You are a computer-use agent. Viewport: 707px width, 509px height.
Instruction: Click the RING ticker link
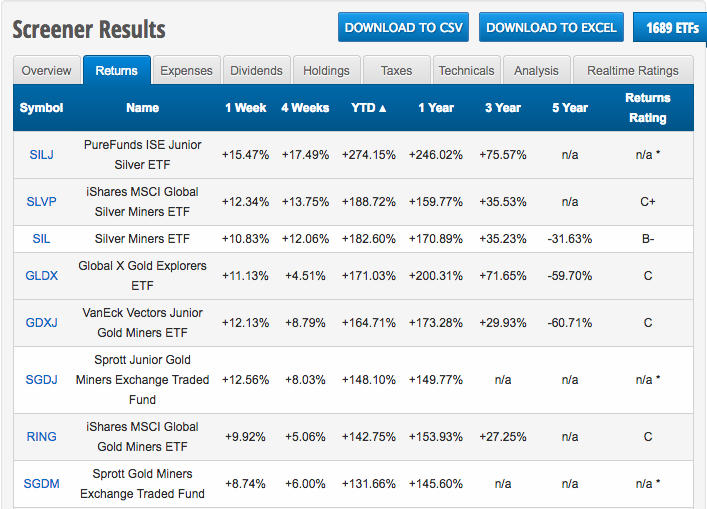(x=41, y=437)
